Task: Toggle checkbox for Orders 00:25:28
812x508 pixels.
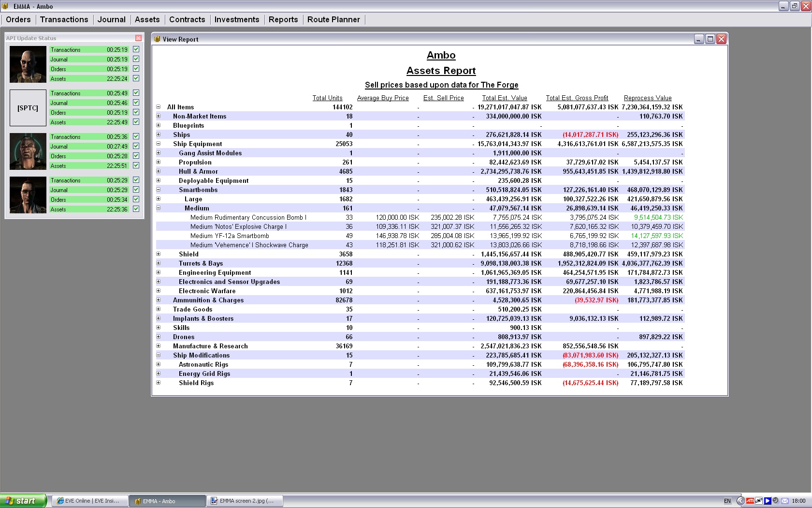Action: pyautogui.click(x=136, y=156)
